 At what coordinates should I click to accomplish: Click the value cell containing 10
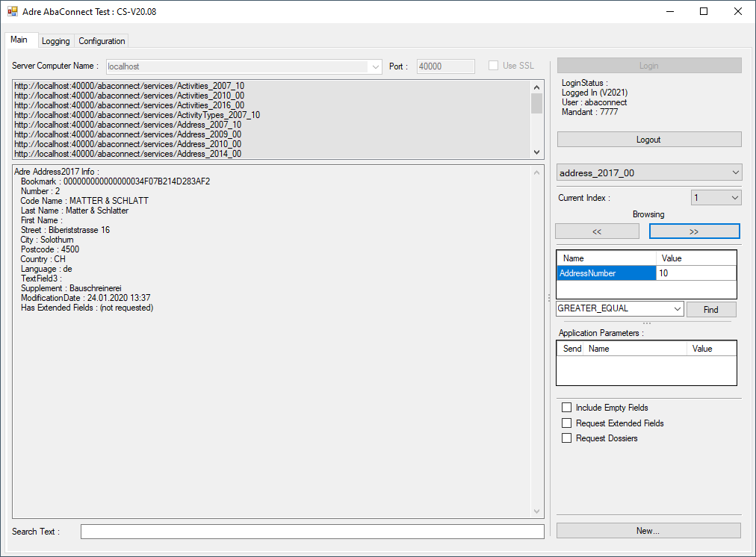pos(695,273)
